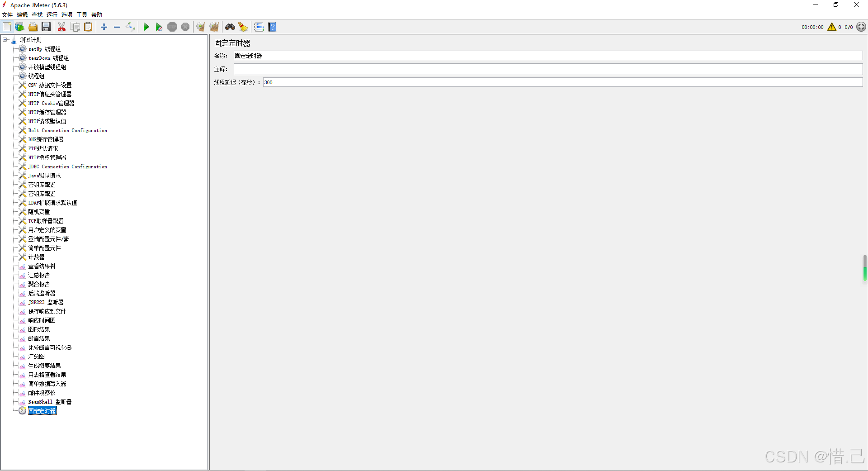Open the 文件 menu
The image size is (868, 471).
(7, 15)
